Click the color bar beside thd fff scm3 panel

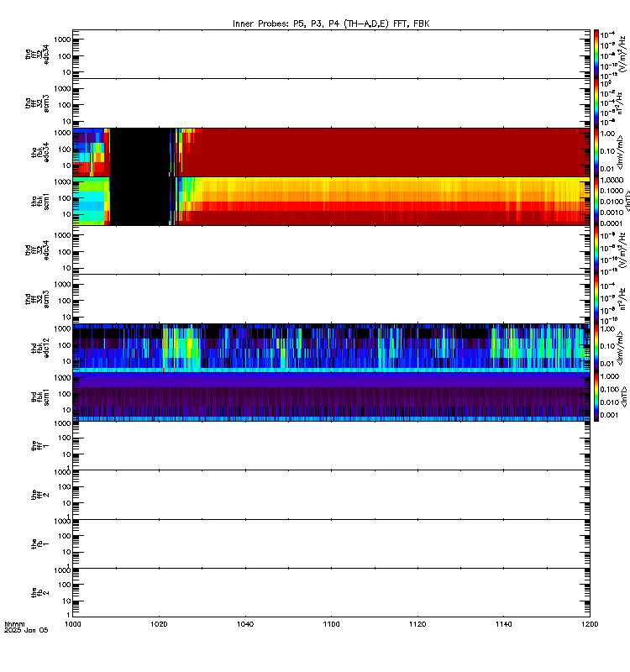click(596, 299)
